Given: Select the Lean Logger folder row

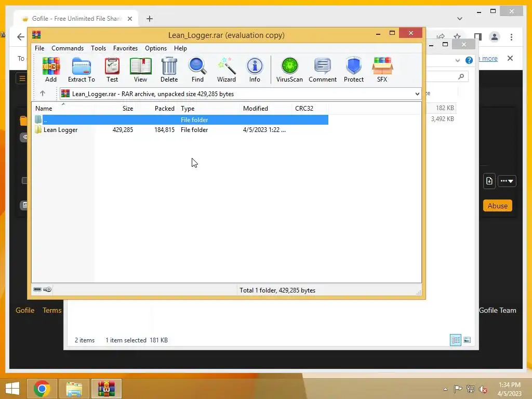Looking at the screenshot, I should [180, 129].
